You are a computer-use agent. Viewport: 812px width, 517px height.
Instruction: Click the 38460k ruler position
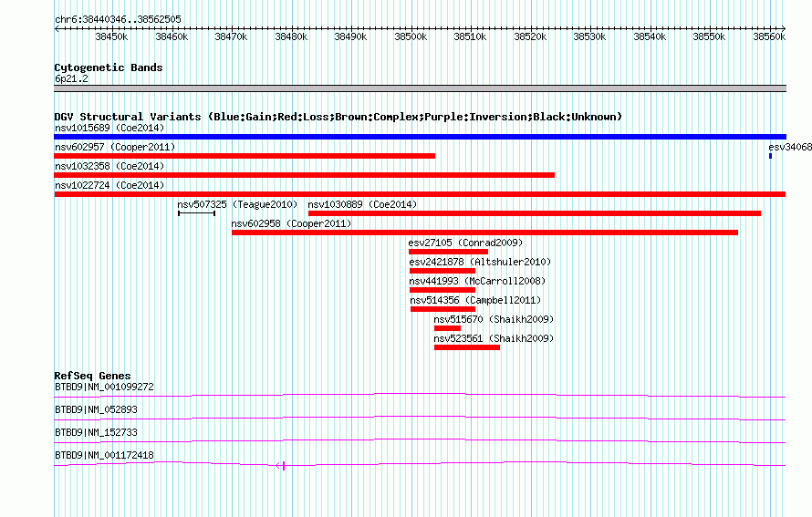[172, 36]
